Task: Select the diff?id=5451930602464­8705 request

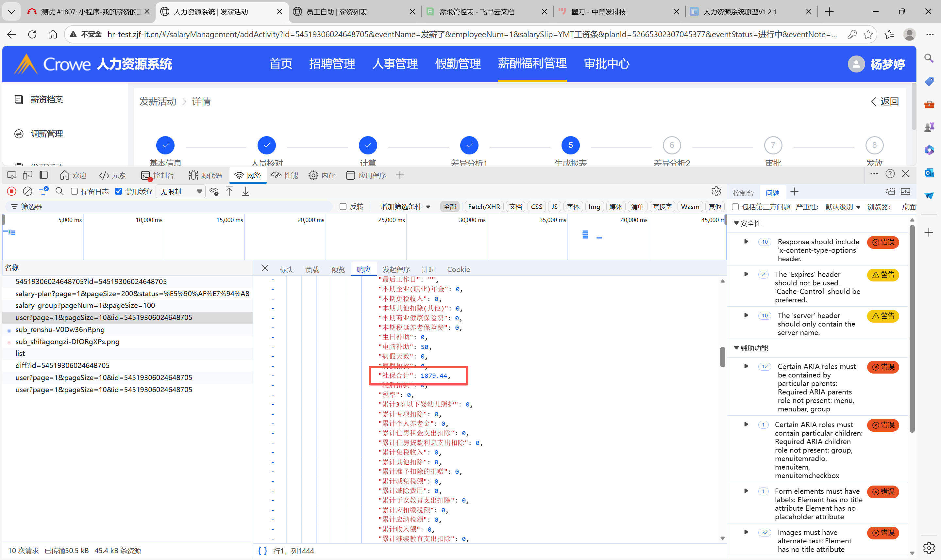Action: pyautogui.click(x=62, y=365)
